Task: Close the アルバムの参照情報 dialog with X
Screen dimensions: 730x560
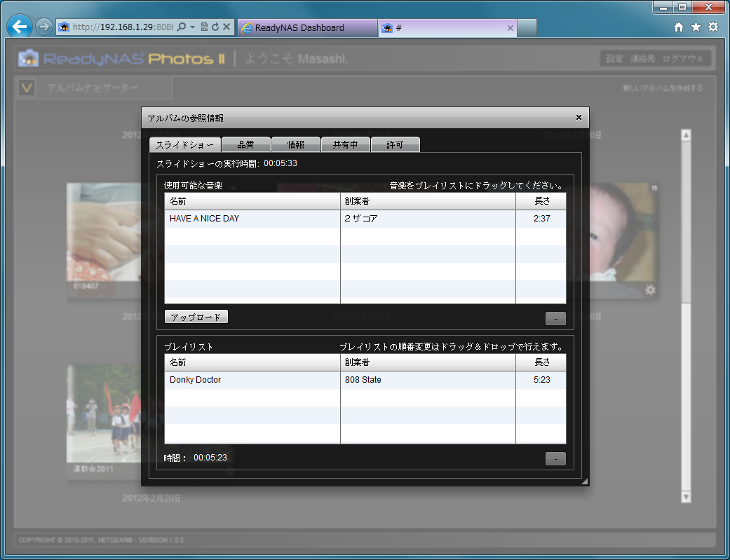Action: point(579,118)
